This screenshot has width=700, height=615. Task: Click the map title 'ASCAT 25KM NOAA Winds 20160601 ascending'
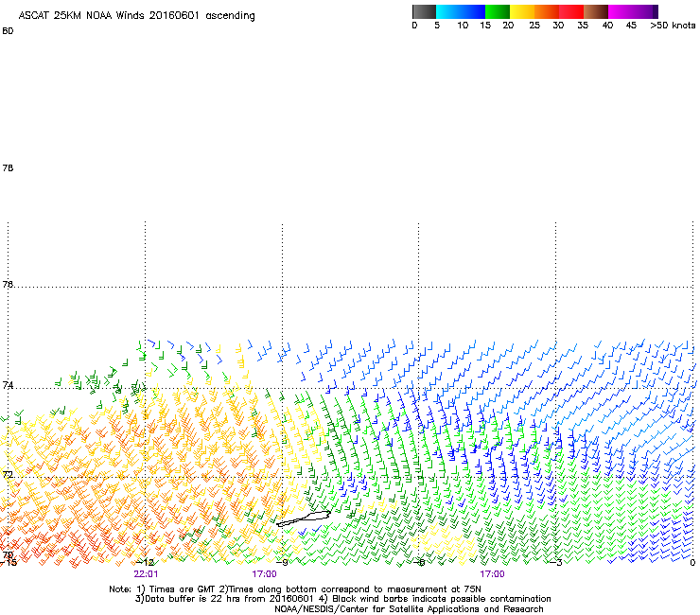(136, 16)
